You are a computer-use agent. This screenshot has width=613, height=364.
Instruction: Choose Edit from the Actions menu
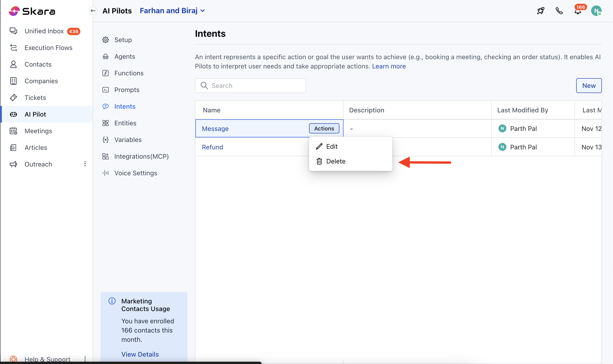[332, 146]
